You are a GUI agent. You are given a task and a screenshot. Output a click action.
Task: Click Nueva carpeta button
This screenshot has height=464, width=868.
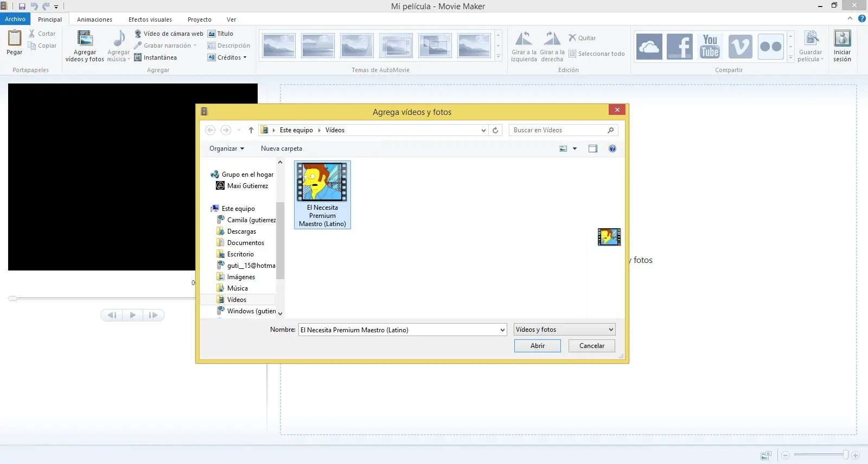(282, 149)
